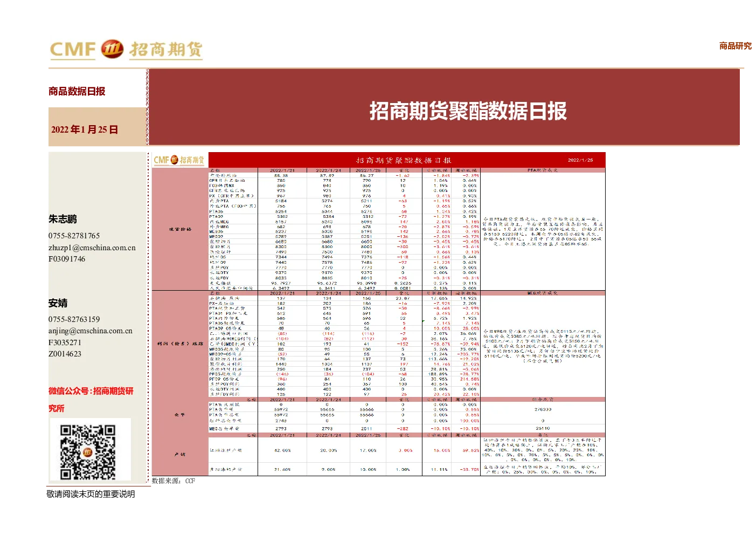Select the license number Z0014623

coord(65,354)
